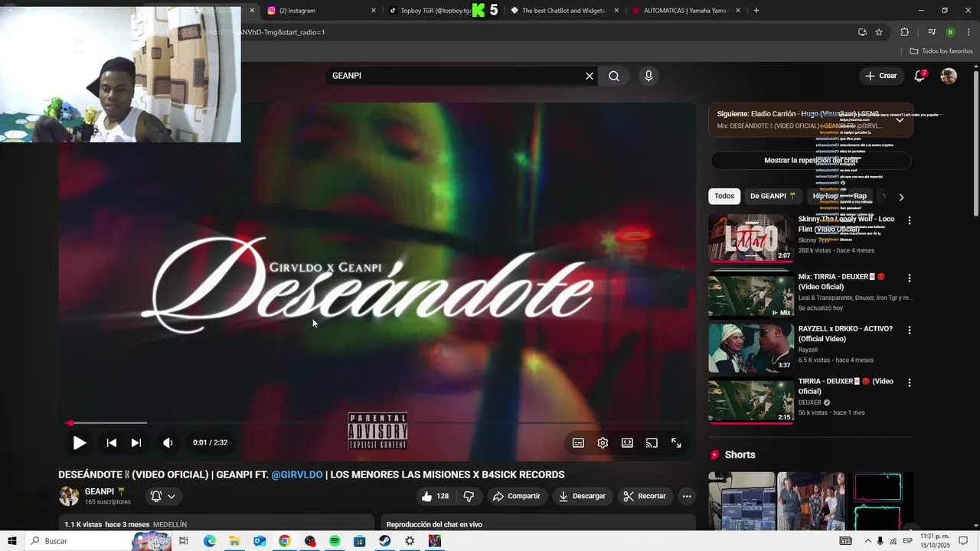Image resolution: width=980 pixels, height=551 pixels.
Task: Toggle subtitles on the video player
Action: coord(578,443)
